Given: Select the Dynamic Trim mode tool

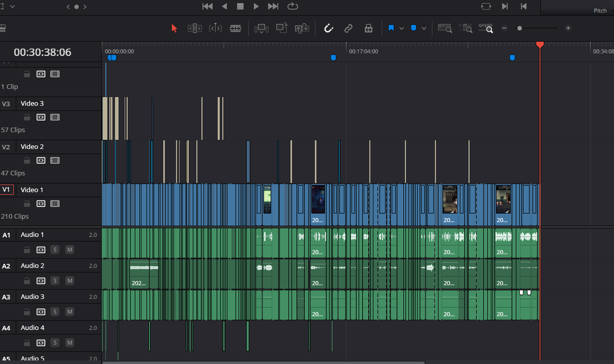Looking at the screenshot, I should pos(215,28).
